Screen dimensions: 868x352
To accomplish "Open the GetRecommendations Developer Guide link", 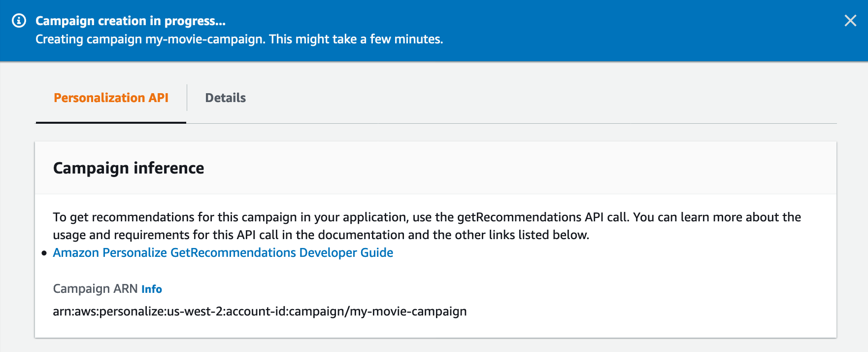I will (223, 252).
